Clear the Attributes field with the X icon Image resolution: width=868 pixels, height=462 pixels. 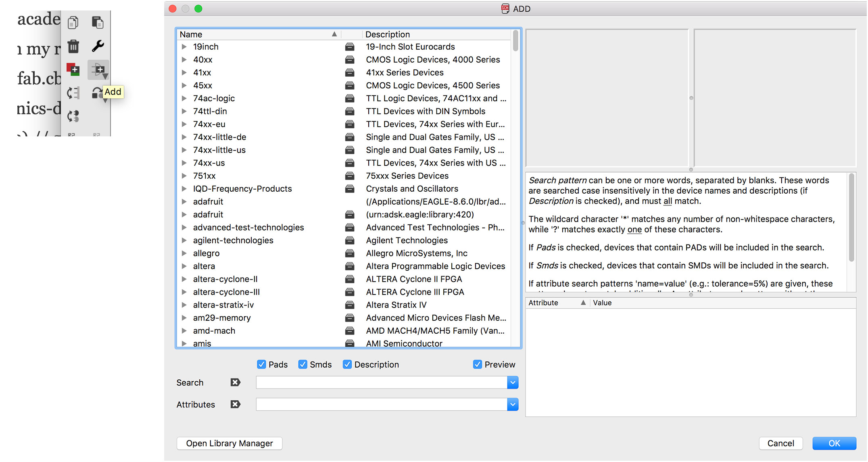pyautogui.click(x=235, y=404)
